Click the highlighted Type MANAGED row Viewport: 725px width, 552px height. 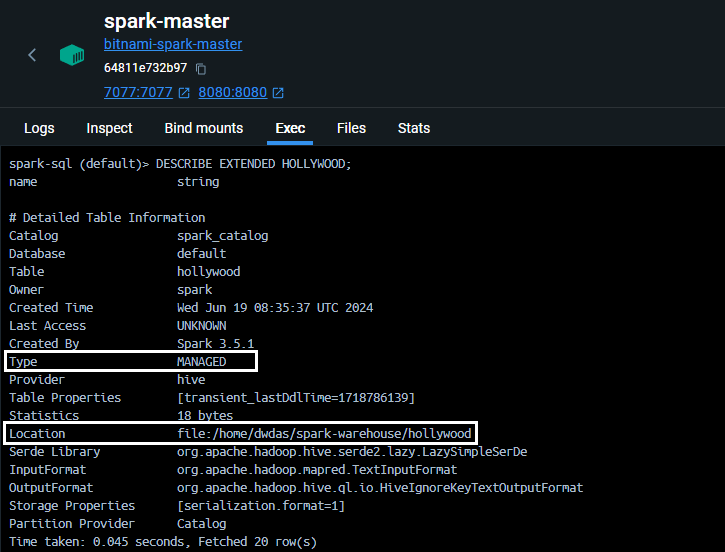point(131,362)
